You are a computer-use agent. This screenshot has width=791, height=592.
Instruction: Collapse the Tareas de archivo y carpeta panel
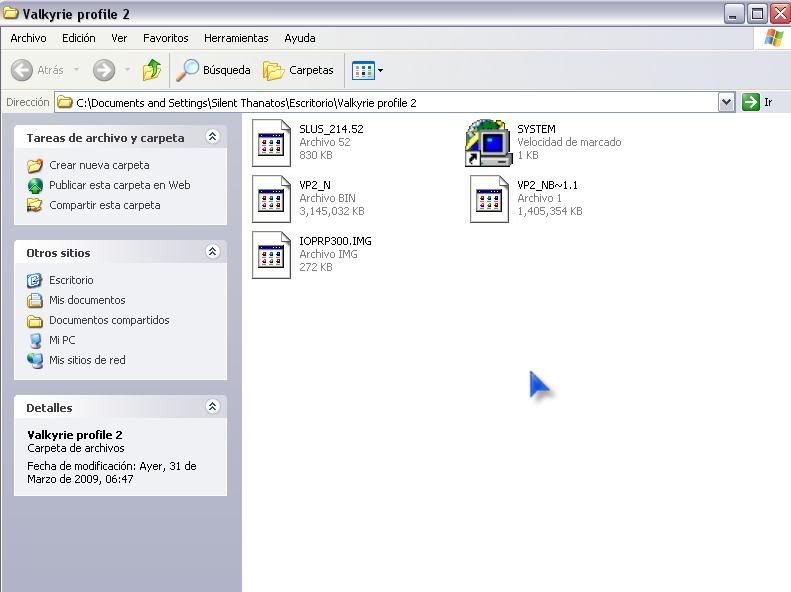coord(212,137)
